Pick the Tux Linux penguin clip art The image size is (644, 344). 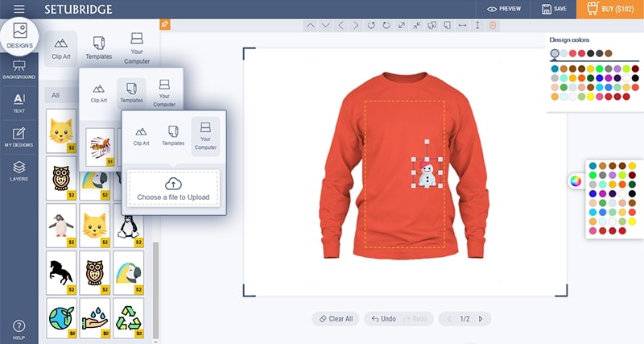(x=129, y=229)
